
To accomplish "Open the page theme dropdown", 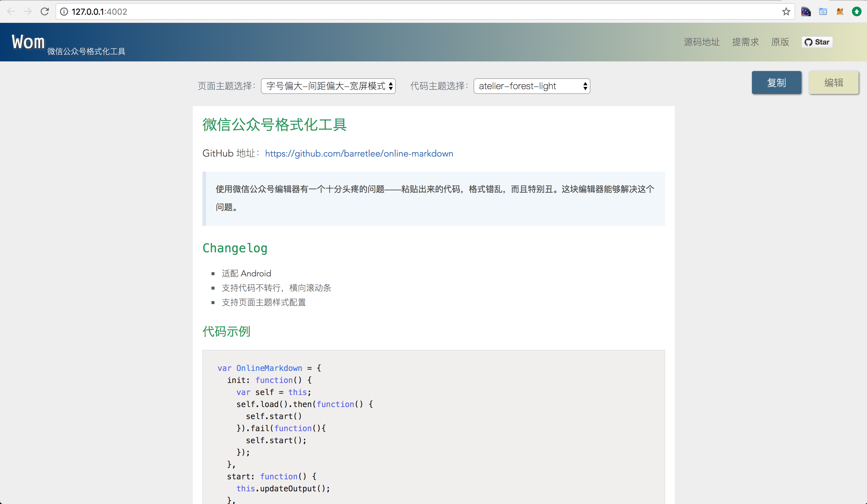I will click(328, 86).
